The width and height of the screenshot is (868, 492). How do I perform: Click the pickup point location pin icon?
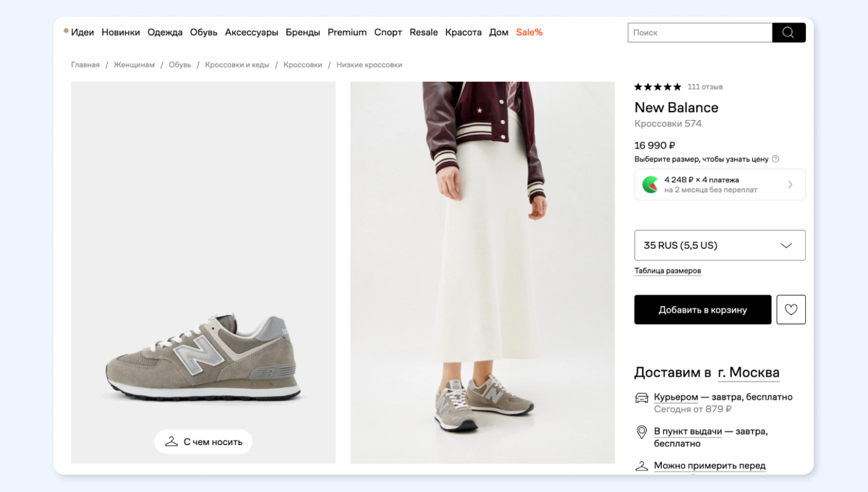(x=641, y=432)
